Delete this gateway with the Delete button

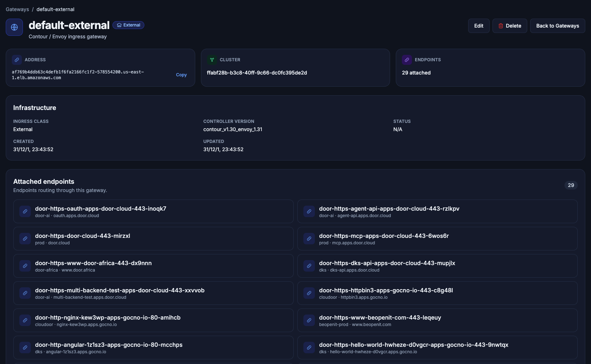coord(510,26)
